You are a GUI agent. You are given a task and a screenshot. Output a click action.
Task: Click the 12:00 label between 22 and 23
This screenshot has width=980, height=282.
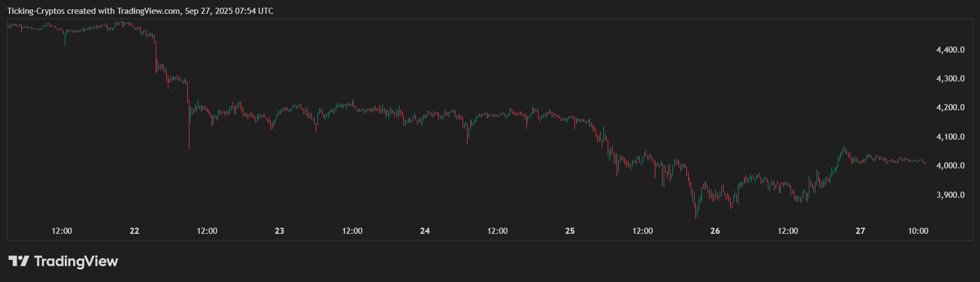pos(207,231)
